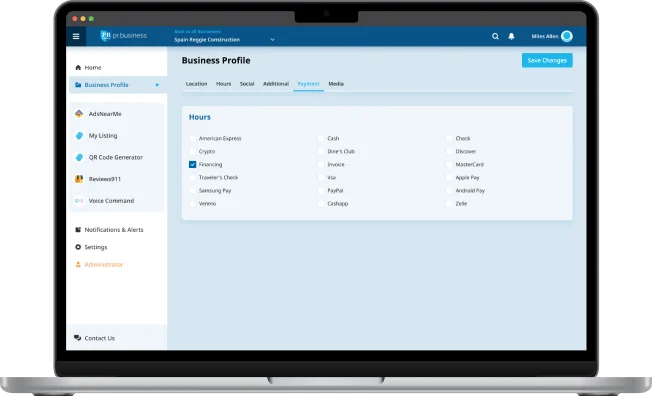The width and height of the screenshot is (652, 396).
Task: Open the QR Code Generator icon
Action: (x=79, y=157)
